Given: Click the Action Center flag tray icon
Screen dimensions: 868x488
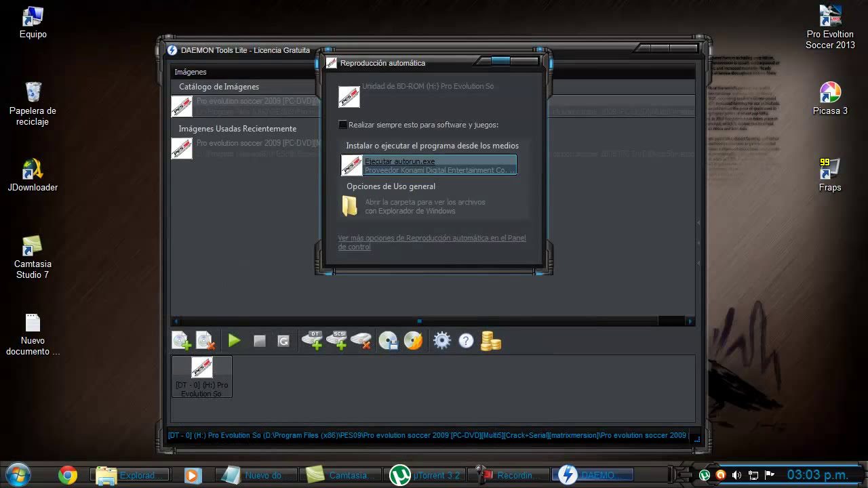Looking at the screenshot, I should (x=769, y=475).
